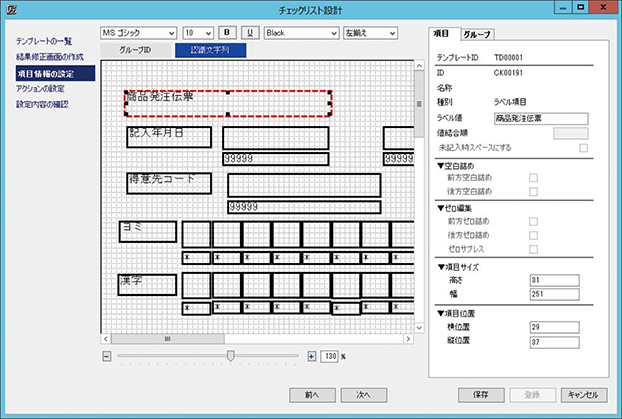The width and height of the screenshot is (622, 419).
Task: Select the 認識文字列 canvas tab
Action: (x=209, y=49)
